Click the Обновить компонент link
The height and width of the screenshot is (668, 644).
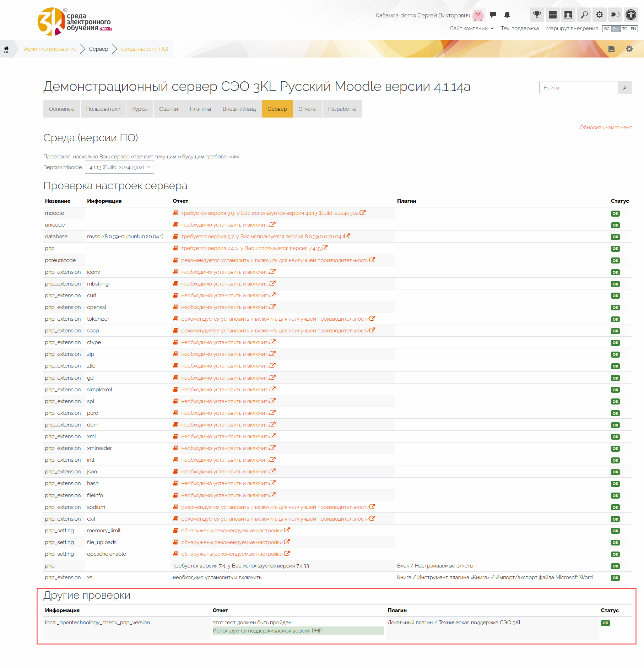point(606,127)
